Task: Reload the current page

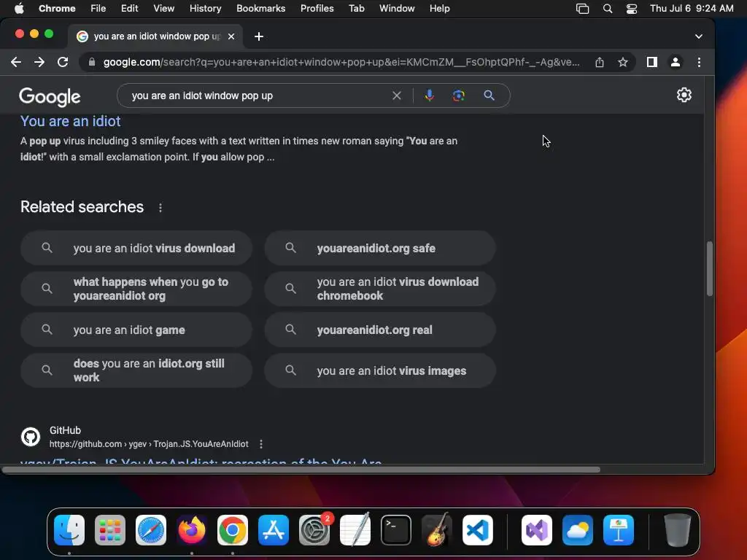Action: 63,62
